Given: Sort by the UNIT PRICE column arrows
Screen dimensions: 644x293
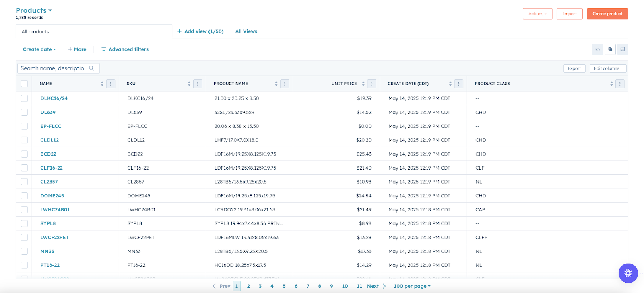Looking at the screenshot, I should tap(363, 84).
